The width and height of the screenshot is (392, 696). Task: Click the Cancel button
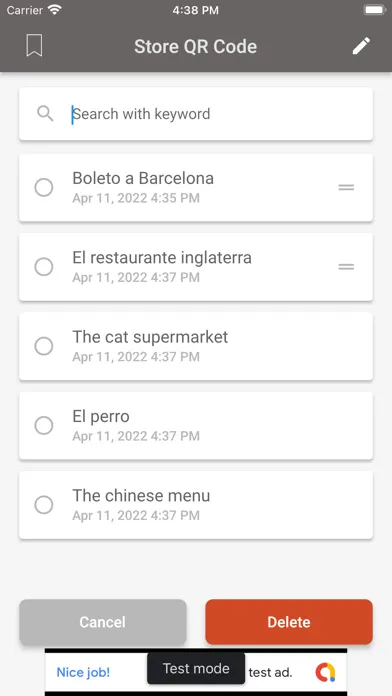103,622
